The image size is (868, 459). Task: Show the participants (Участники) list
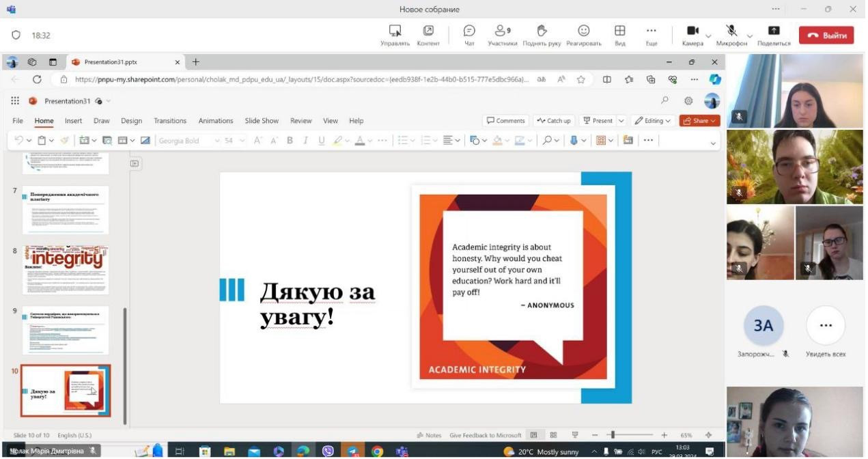pos(502,31)
